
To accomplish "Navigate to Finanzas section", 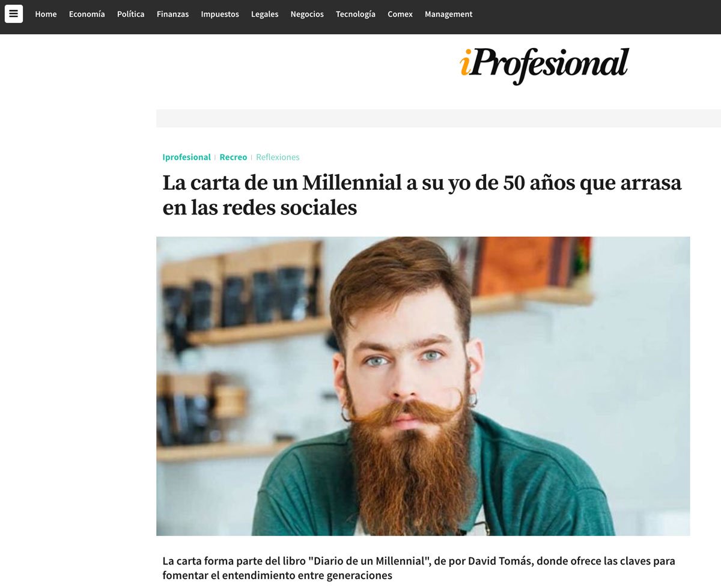I will click(x=172, y=14).
